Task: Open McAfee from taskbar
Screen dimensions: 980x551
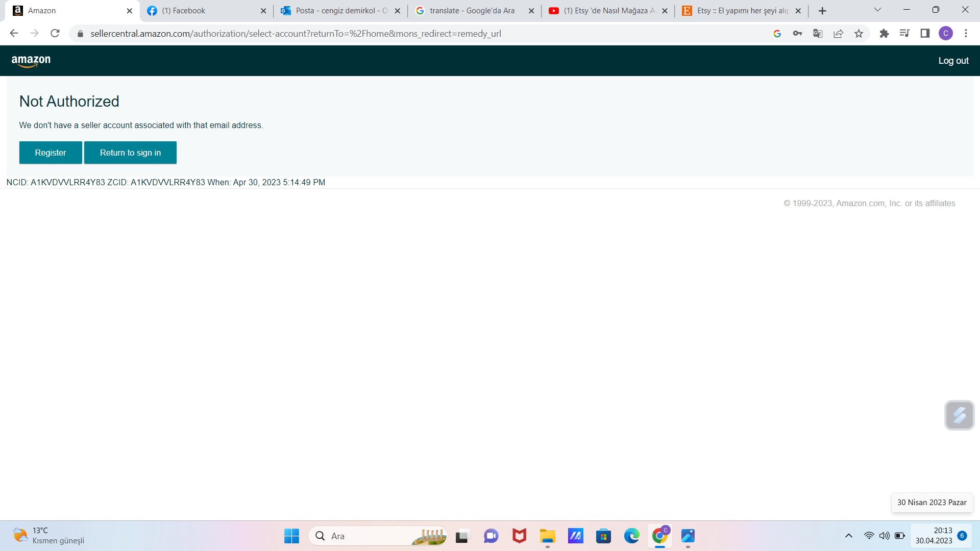Action: tap(519, 536)
